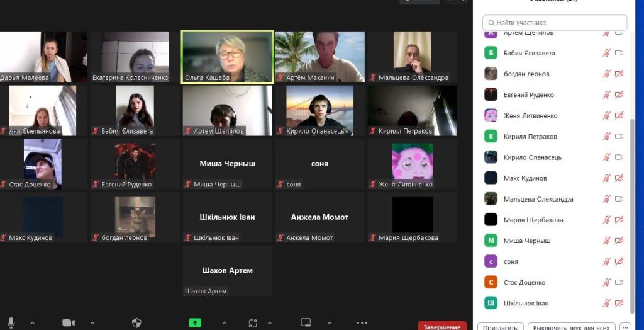This screenshot has height=330, width=644.
Task: Click the muted mic icon for Евгений Руденко in the list
Action: [607, 94]
